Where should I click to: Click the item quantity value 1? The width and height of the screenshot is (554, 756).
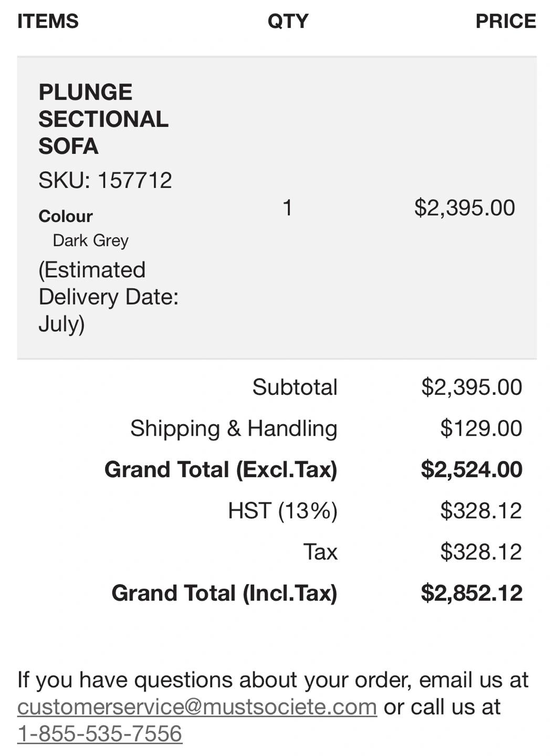[x=287, y=208]
